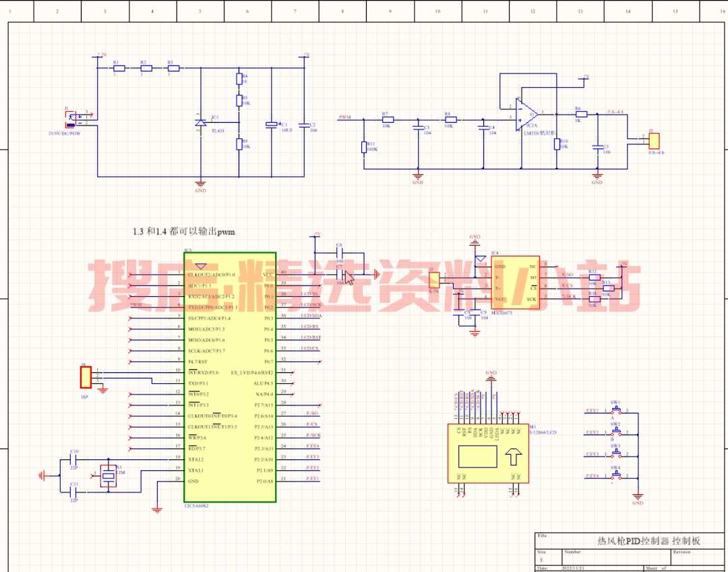The width and height of the screenshot is (728, 572).
Task: Select the crystal X1 symbol
Action: point(109,476)
